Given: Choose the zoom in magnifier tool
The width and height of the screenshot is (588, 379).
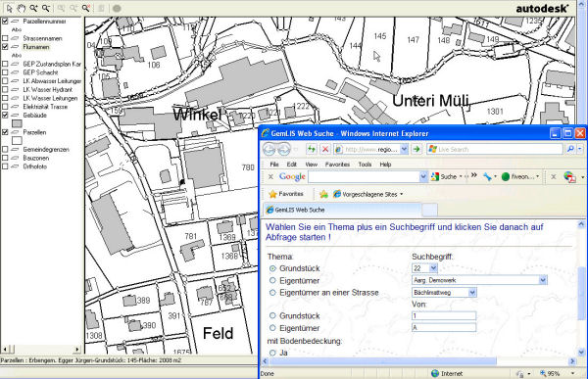Looking at the screenshot, I should pos(33,8).
